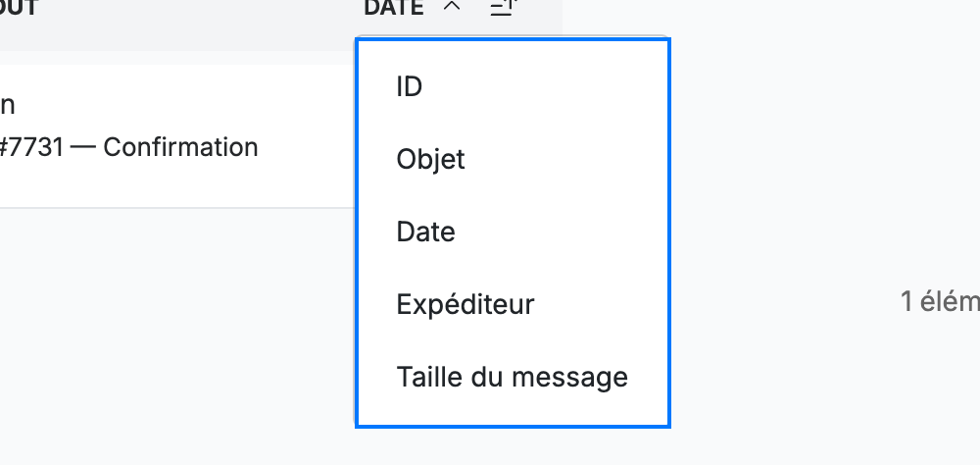The height and width of the screenshot is (465, 980).
Task: Click the Confirmation subject text in the row
Action: click(x=180, y=147)
